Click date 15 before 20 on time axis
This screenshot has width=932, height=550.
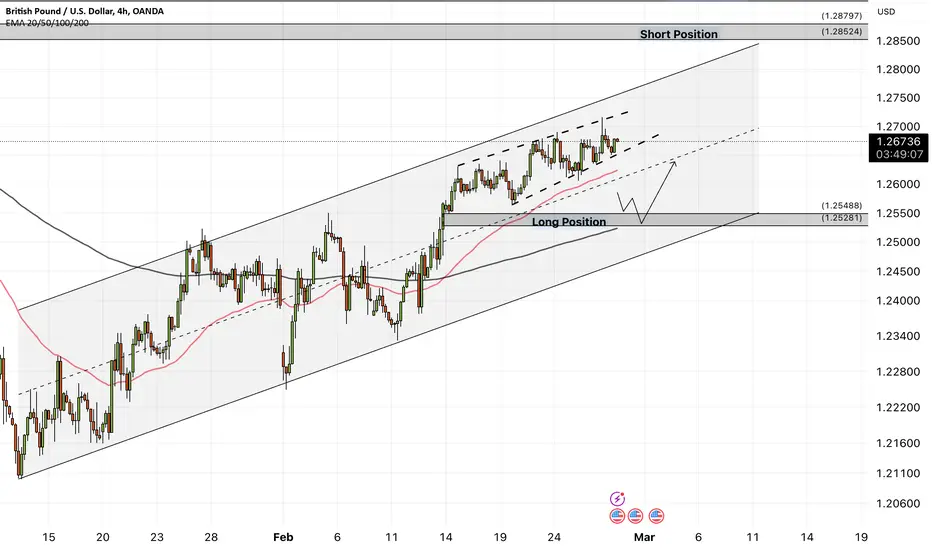click(x=49, y=538)
